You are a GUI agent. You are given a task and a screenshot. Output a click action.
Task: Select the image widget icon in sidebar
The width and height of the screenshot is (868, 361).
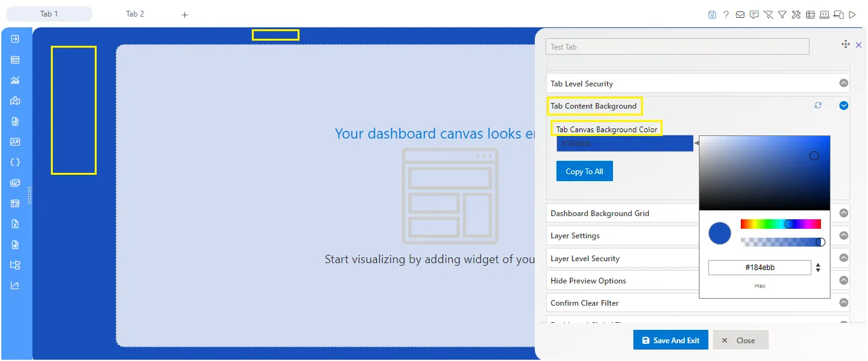tap(15, 183)
